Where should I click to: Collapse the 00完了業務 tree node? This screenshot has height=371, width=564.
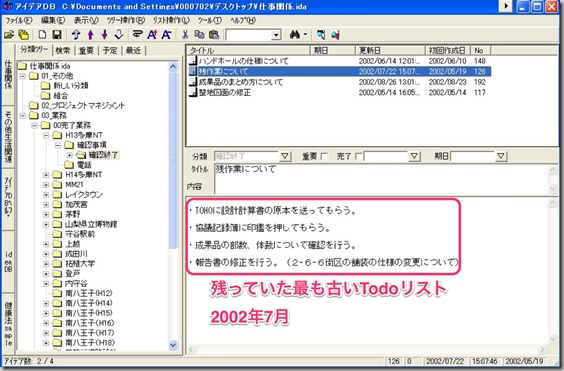click(34, 126)
